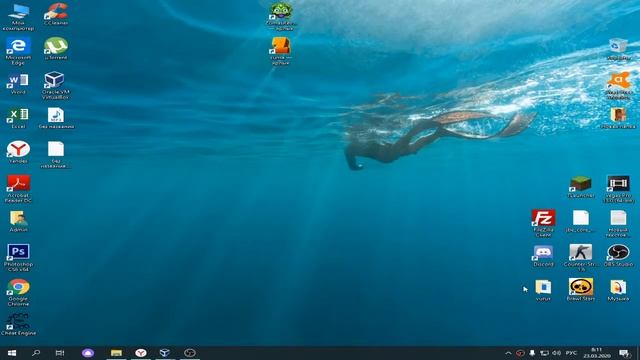Select the Excel shortcut on desktop

click(x=18, y=118)
